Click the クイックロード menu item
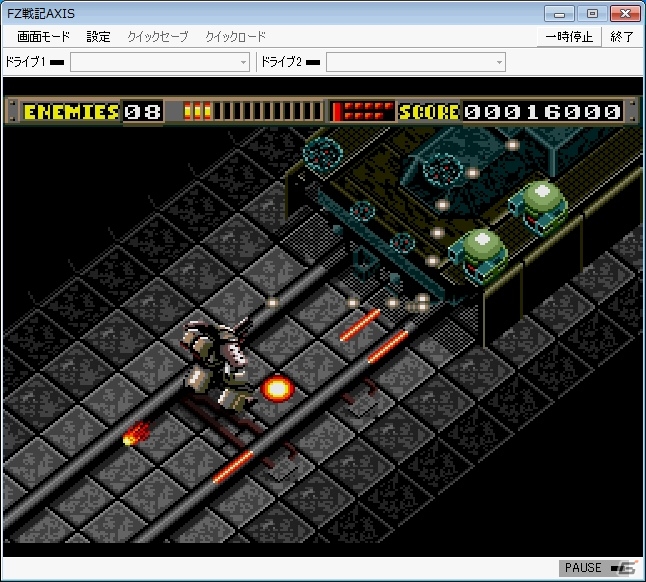Screen dimensions: 646x582 [x=236, y=37]
